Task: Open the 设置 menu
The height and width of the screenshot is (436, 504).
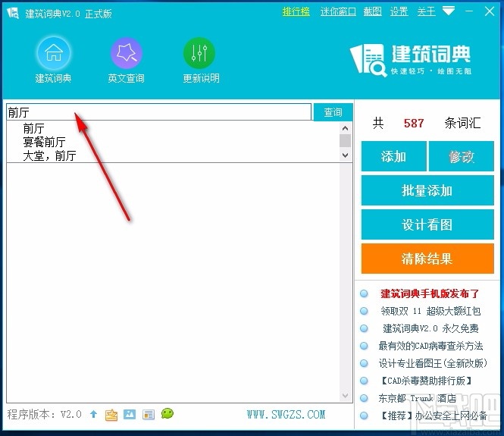Action: [399, 11]
